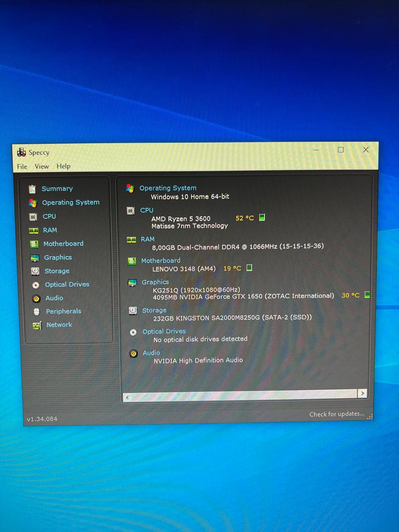Open the Audio heading link in summary

click(151, 352)
